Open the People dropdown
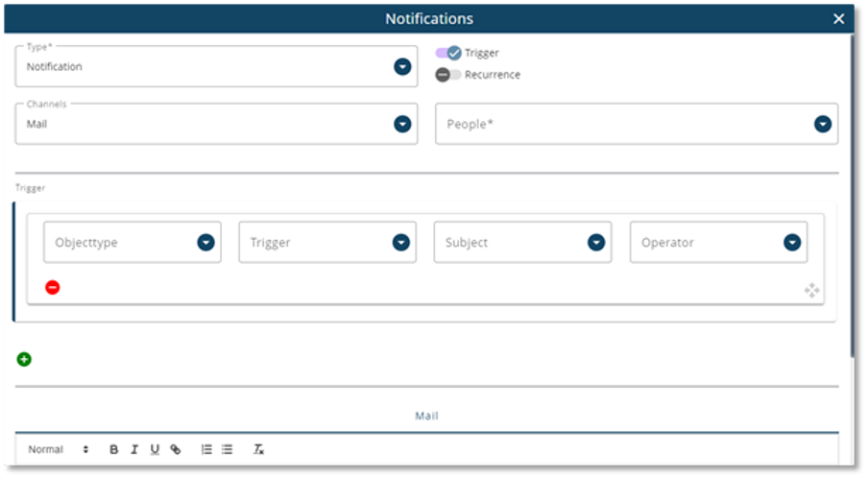Viewport: 868px width, 478px height. click(x=637, y=124)
